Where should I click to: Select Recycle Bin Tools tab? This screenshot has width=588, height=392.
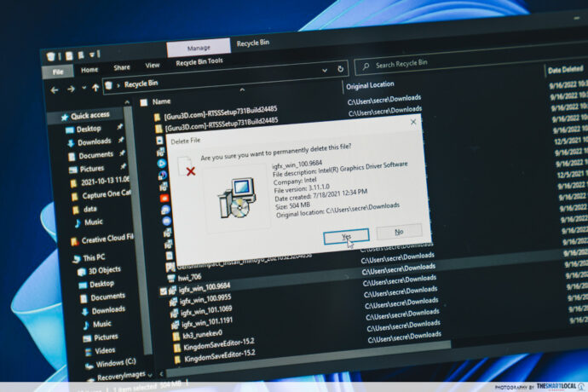[x=199, y=61]
